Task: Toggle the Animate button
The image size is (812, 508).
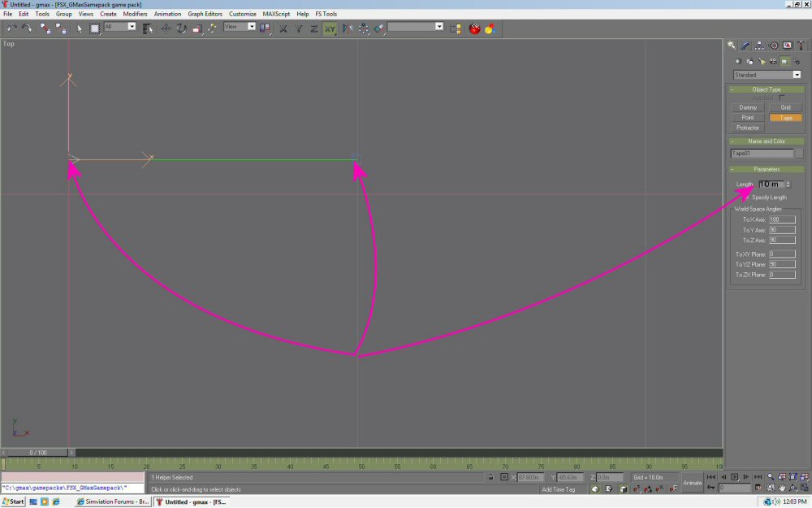Action: (693, 482)
